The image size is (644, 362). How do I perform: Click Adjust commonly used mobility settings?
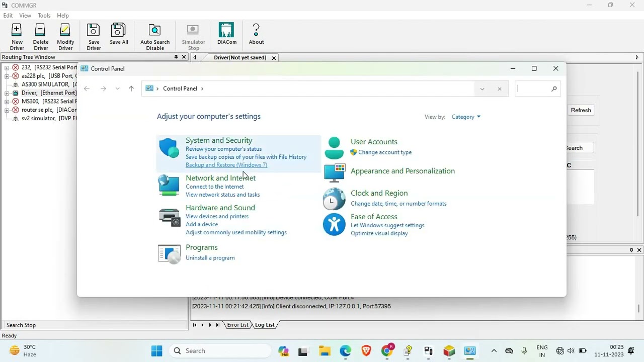pyautogui.click(x=236, y=232)
